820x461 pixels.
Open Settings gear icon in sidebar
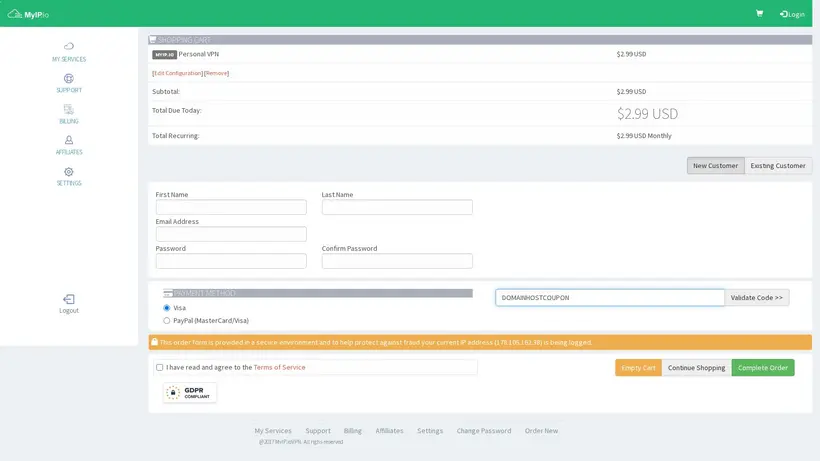(x=69, y=171)
